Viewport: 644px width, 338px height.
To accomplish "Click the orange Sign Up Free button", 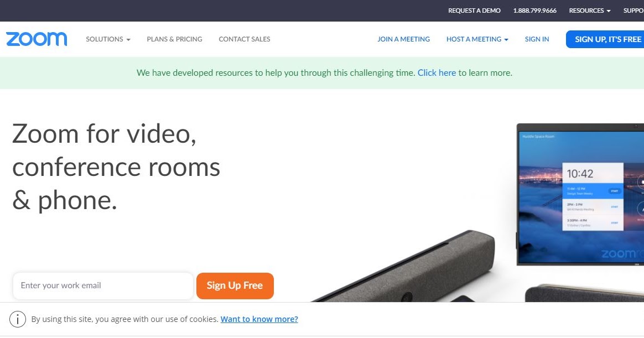I will tap(235, 286).
